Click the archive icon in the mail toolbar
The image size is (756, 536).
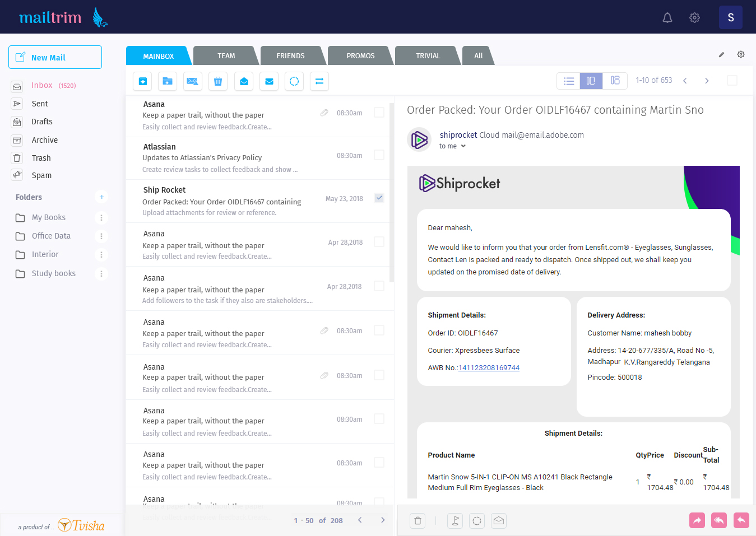(142, 81)
